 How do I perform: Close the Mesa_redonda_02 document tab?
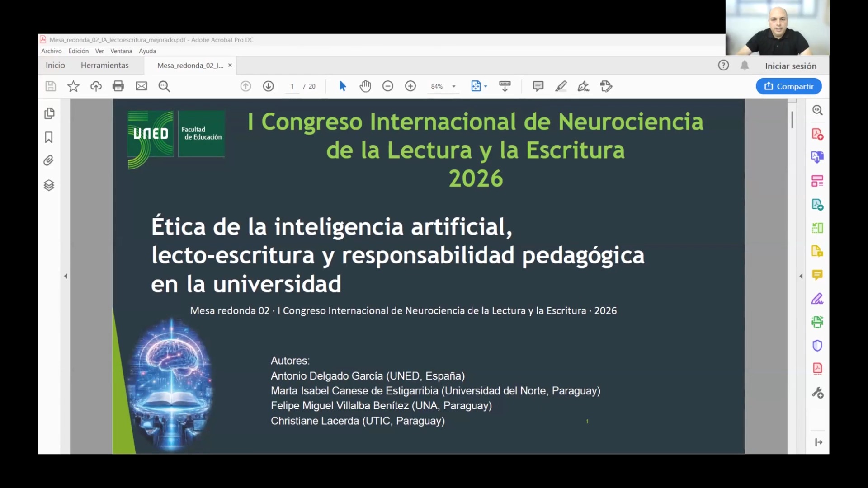click(230, 66)
